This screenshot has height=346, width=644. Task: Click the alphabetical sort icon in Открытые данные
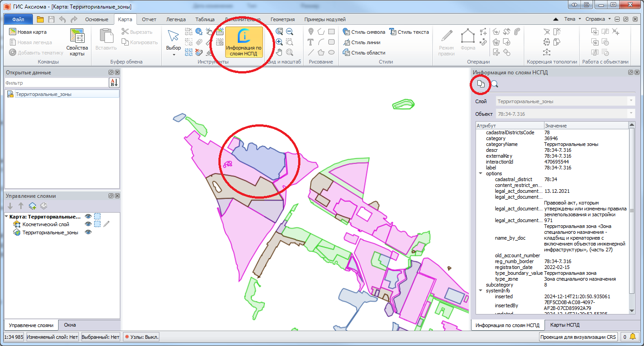(114, 82)
